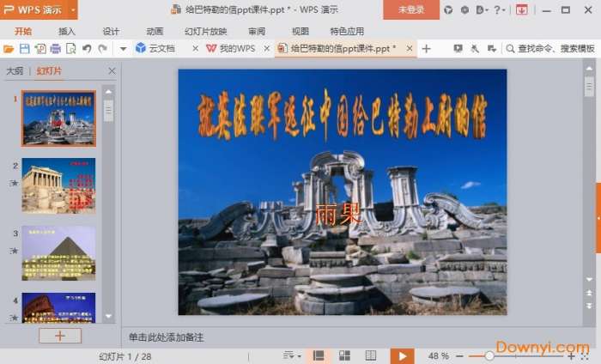Image resolution: width=601 pixels, height=364 pixels.
Task: Open the 视图 ribbon tab
Action: tap(300, 32)
